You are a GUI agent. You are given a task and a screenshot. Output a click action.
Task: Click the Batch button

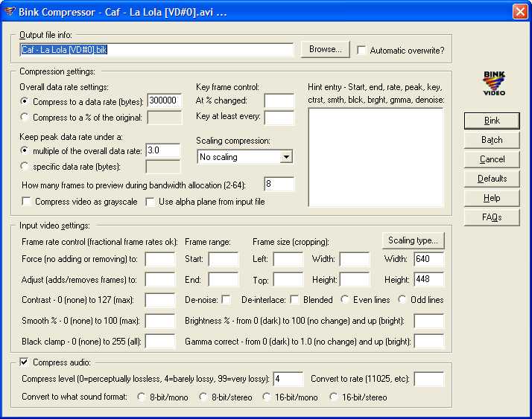point(492,140)
